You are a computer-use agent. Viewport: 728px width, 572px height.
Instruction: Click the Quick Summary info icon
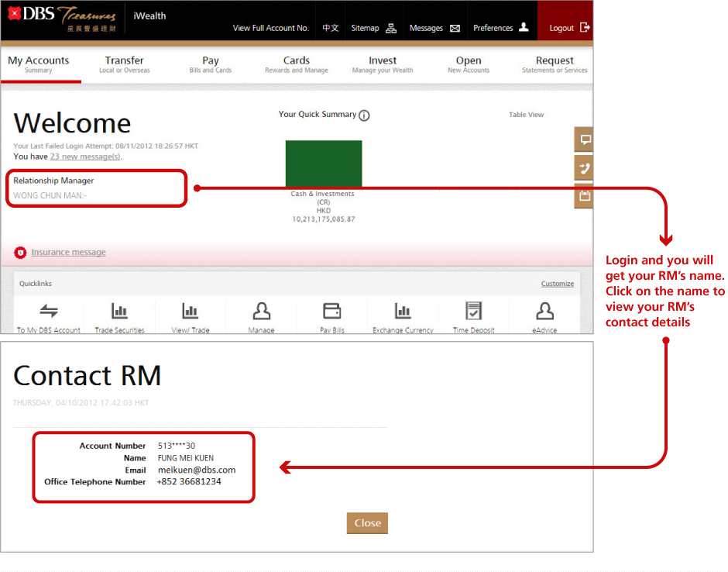[x=364, y=115]
